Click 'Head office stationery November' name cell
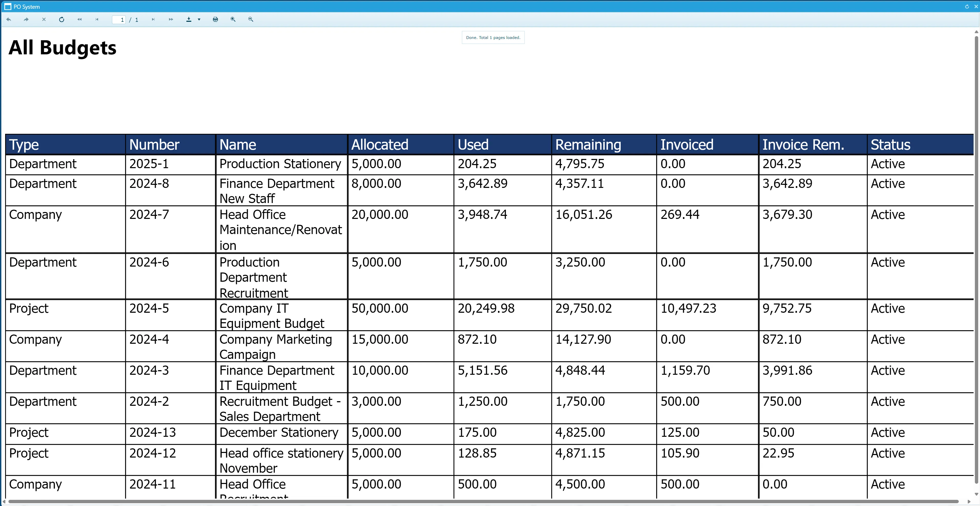 [282, 460]
